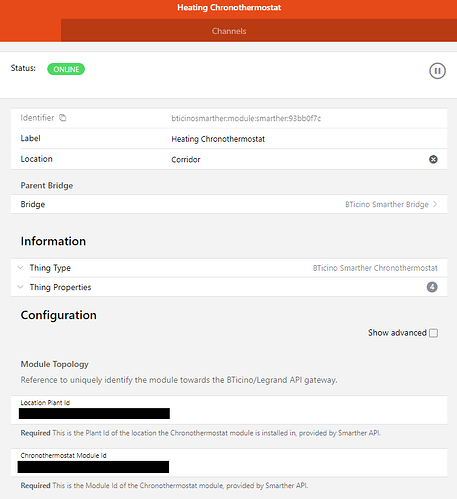Open the BTicino Smarther Bridge chevron

[x=435, y=204]
